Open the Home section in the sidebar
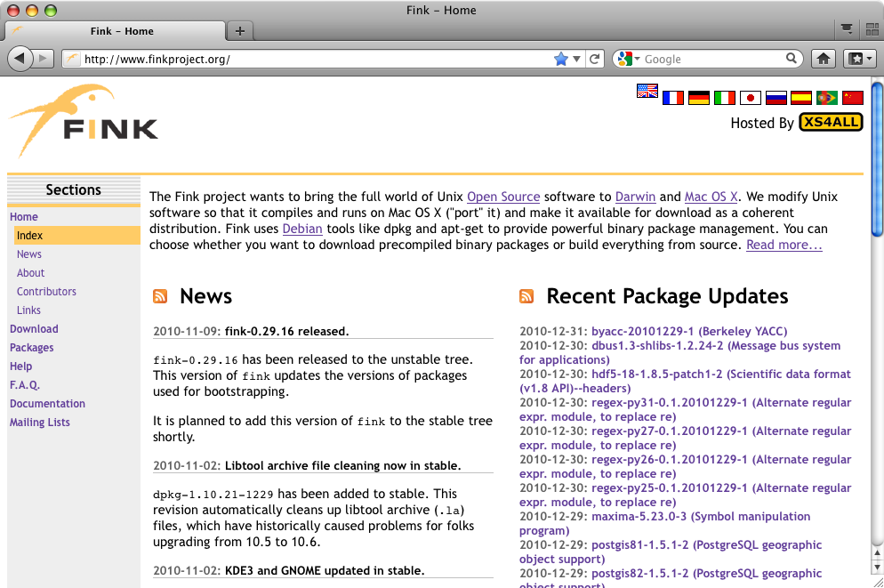 [24, 216]
